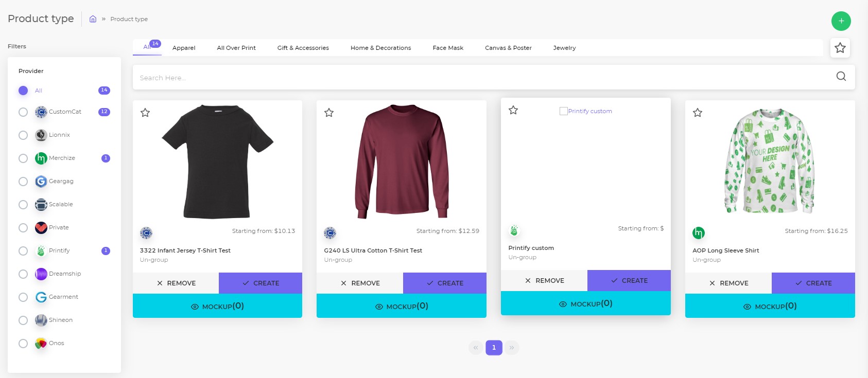Switch to the Apparel tab
The height and width of the screenshot is (378, 868).
[184, 48]
